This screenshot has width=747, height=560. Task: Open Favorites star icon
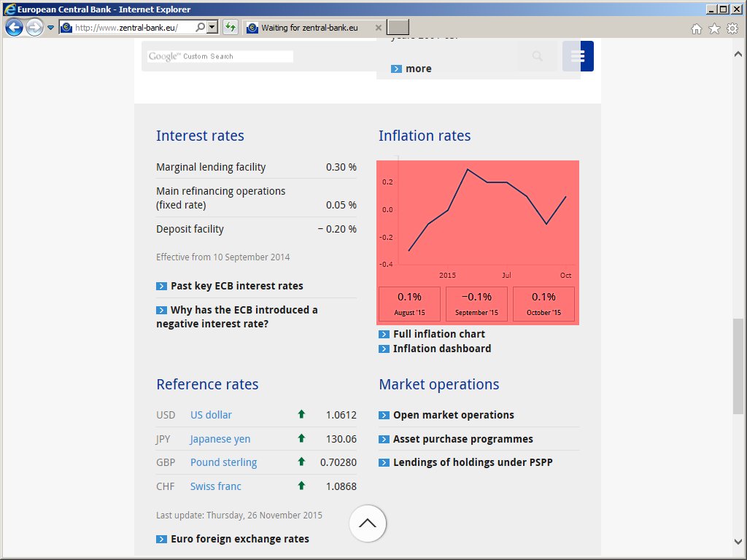[714, 28]
